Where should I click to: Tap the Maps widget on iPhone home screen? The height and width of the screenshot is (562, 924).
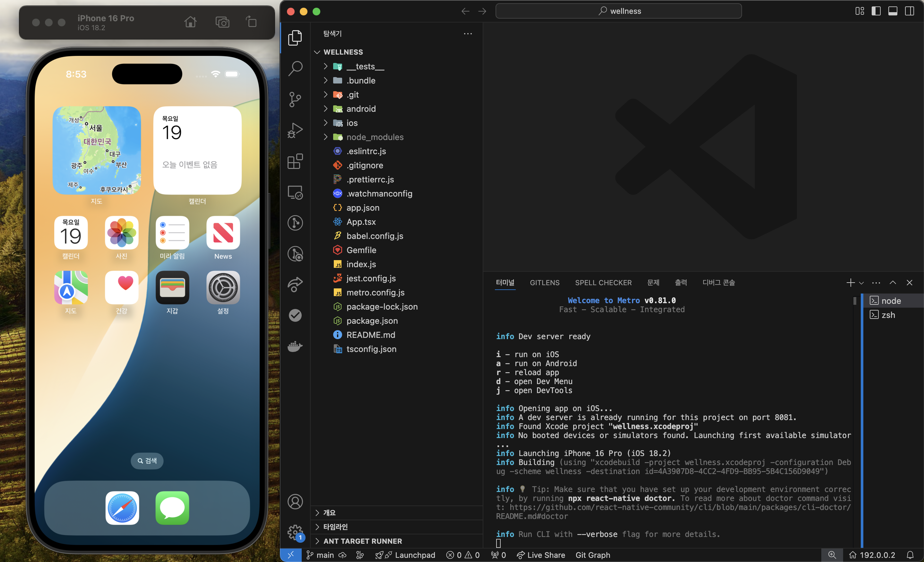97,150
